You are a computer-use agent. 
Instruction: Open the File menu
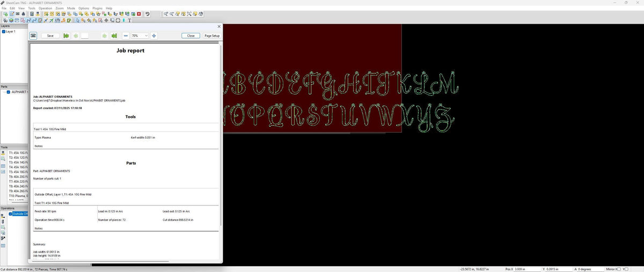[4, 9]
